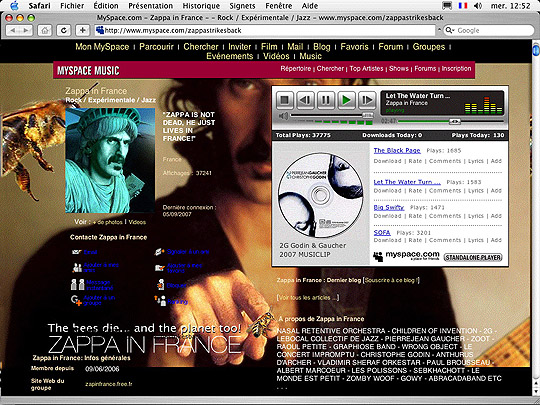This screenshot has width=540, height=405.
Task: Click the Statue of Liberty profile picture
Action: coord(110,160)
